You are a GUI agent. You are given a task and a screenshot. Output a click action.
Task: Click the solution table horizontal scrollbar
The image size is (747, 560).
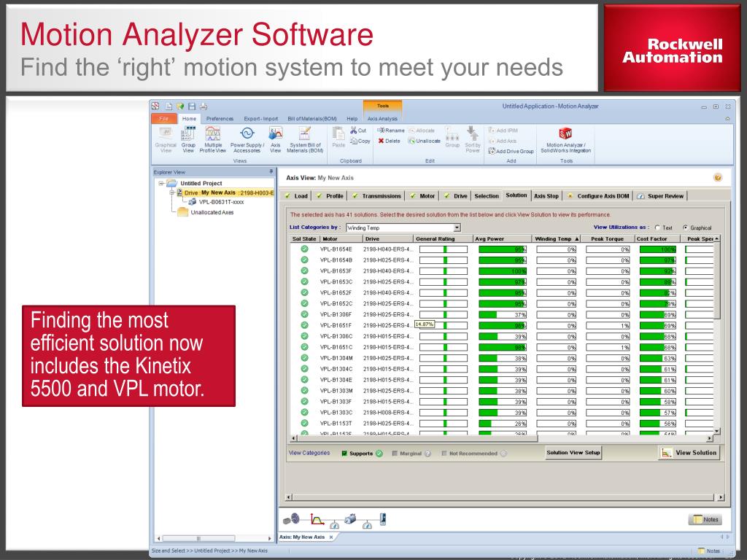501,438
